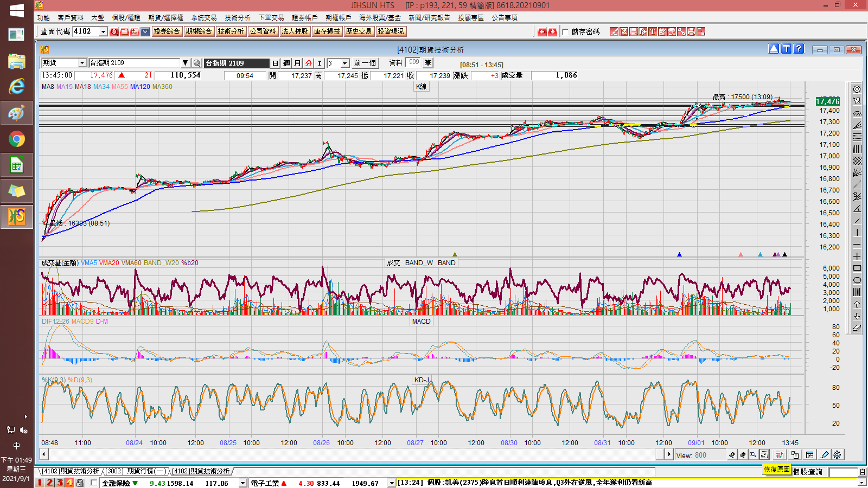Click the 前一個 button
Viewport: 868px width, 488px height.
click(365, 63)
